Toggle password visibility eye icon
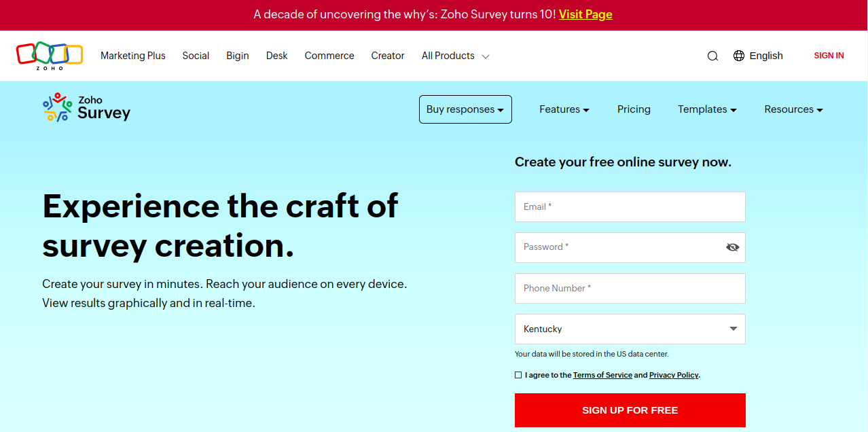 (732, 247)
